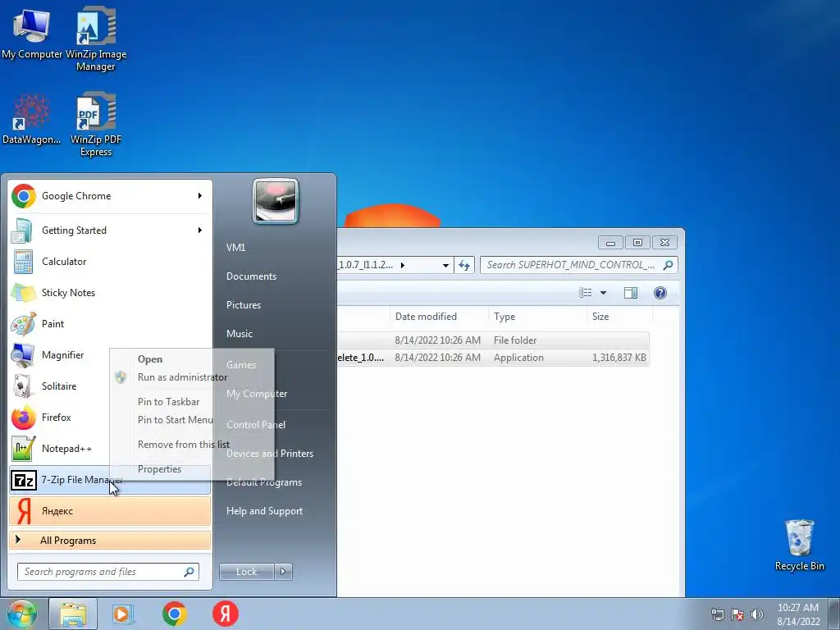Click the Lock button

(x=246, y=572)
